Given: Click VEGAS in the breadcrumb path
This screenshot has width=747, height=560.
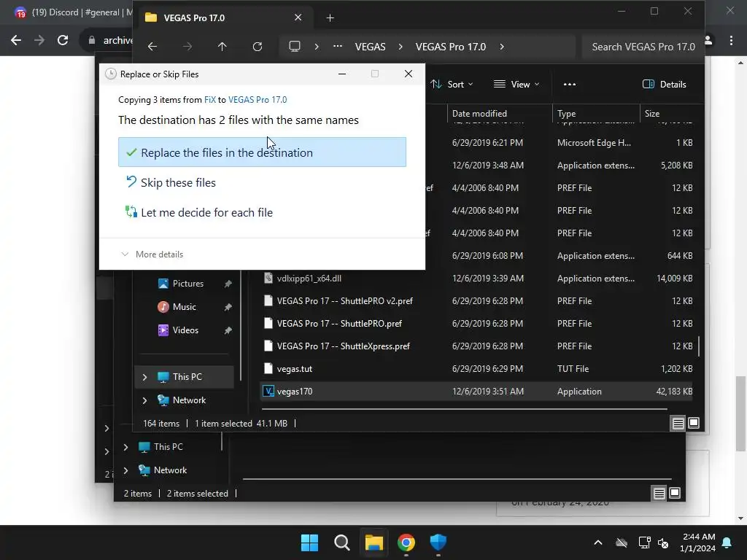Looking at the screenshot, I should [370, 47].
